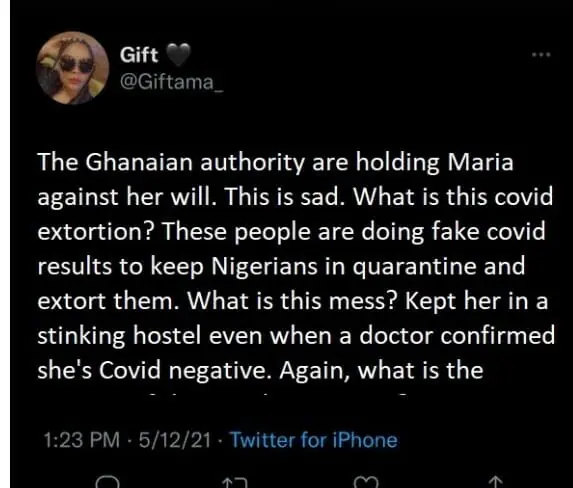The height and width of the screenshot is (488, 573).
Task: Tap the reply speech bubble icon
Action: pos(107,482)
